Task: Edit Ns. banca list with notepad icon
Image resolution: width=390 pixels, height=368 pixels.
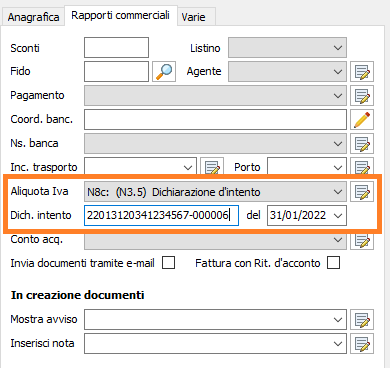Action: coord(362,143)
